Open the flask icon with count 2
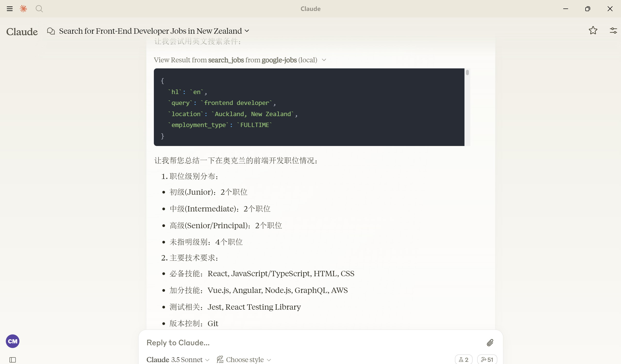621x364 pixels. [464, 360]
